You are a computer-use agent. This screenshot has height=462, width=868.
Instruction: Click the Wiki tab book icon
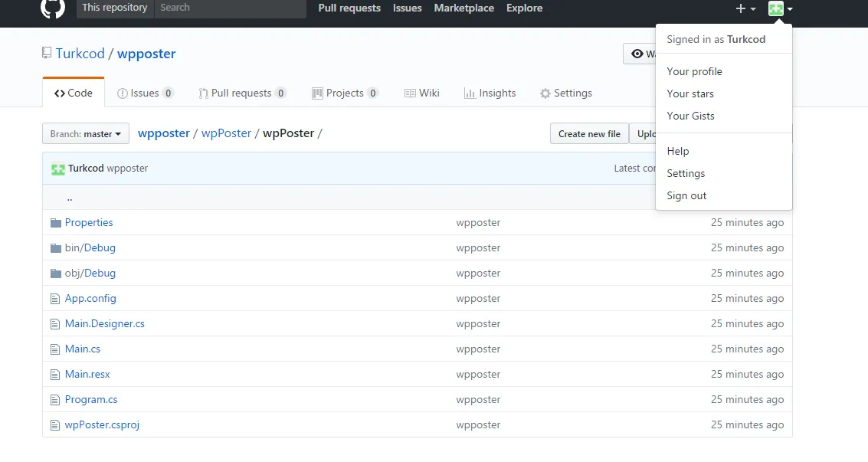click(410, 93)
